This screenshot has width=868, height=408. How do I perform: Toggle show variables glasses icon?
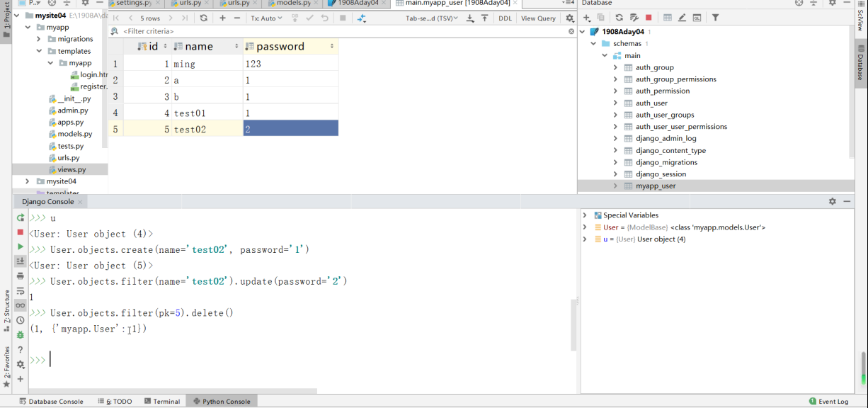pos(21,305)
